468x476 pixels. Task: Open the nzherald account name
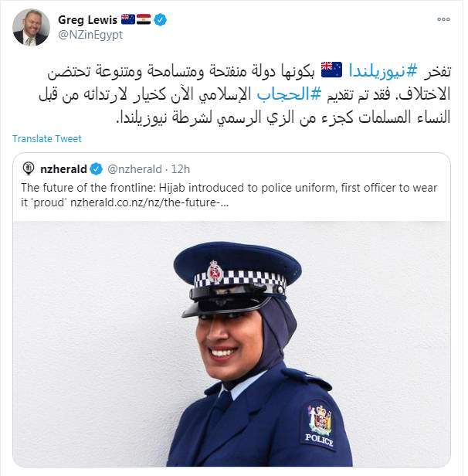63,169
